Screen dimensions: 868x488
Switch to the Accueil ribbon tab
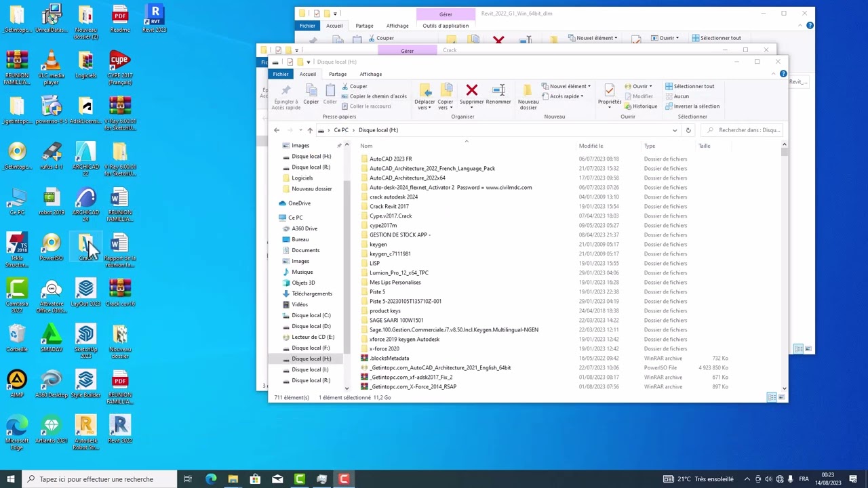click(x=308, y=74)
